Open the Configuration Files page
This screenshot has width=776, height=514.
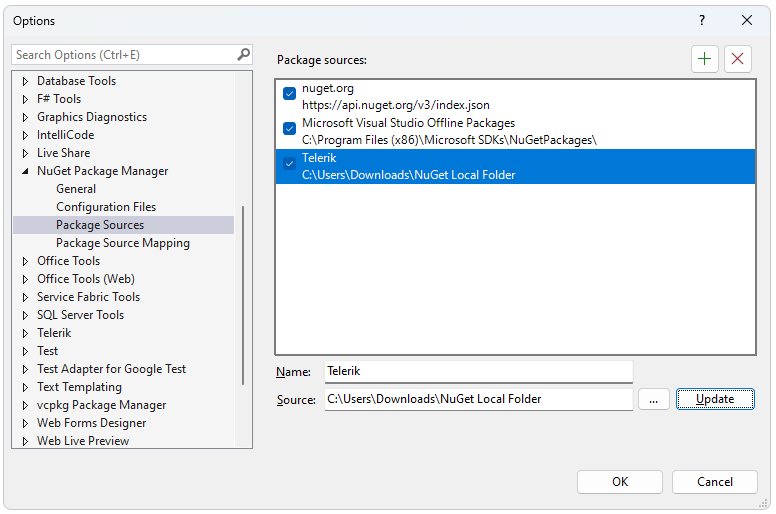point(106,207)
